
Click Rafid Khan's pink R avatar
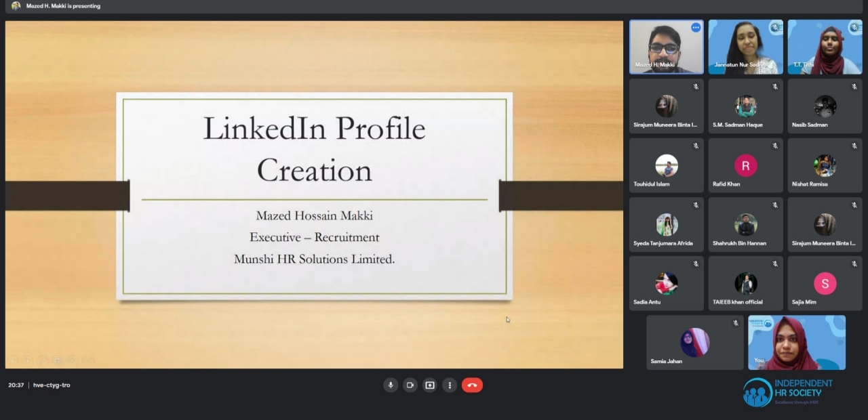click(746, 165)
